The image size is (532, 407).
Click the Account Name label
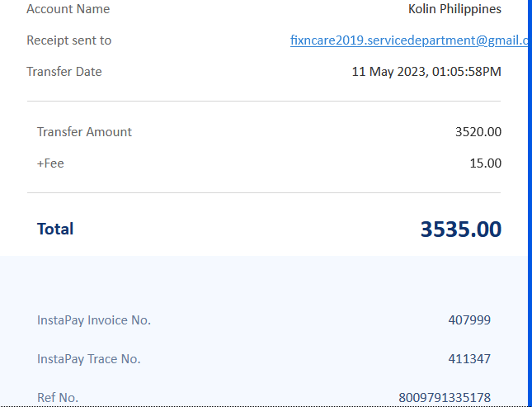click(x=68, y=9)
